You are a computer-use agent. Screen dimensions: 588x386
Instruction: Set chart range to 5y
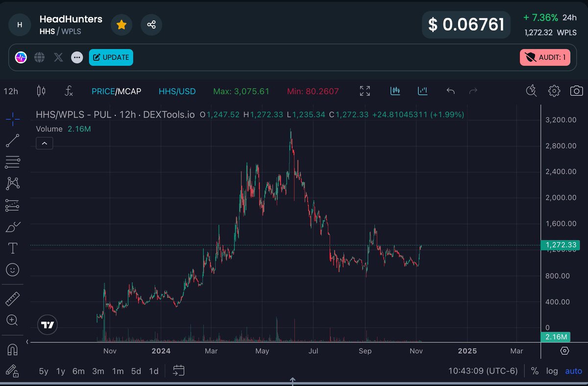tap(44, 371)
